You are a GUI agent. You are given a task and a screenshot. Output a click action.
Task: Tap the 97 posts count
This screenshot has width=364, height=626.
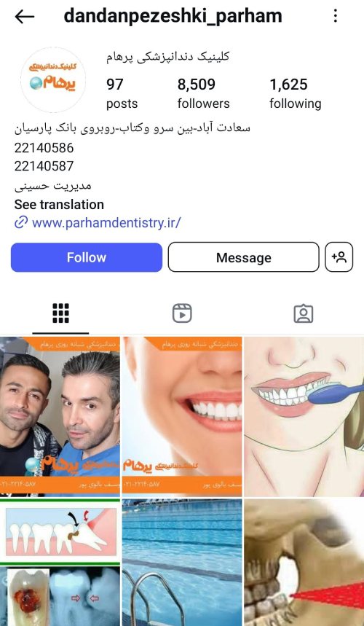click(122, 93)
